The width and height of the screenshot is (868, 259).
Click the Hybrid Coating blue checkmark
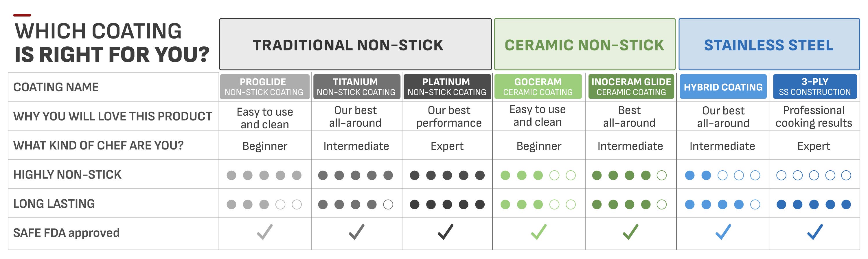pyautogui.click(x=723, y=232)
